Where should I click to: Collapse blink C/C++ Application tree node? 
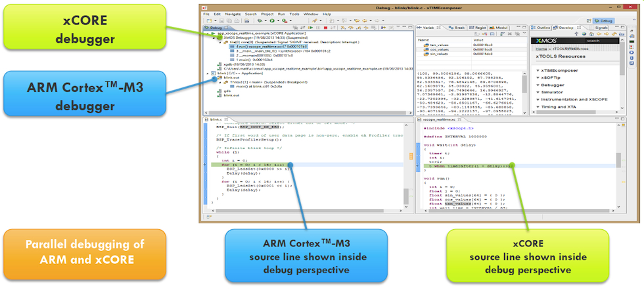[208, 73]
